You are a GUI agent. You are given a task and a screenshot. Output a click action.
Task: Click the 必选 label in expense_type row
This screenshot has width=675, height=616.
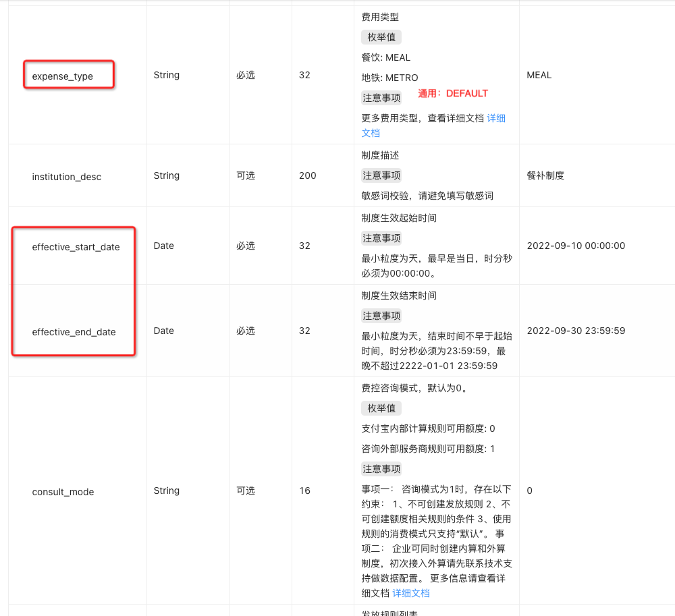click(246, 76)
